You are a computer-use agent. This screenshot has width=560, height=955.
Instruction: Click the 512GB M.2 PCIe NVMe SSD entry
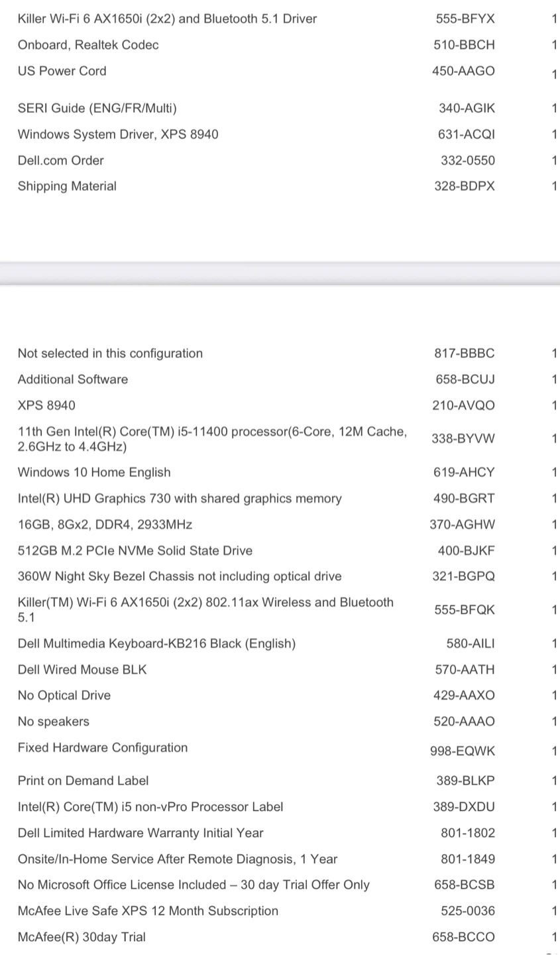coord(135,550)
